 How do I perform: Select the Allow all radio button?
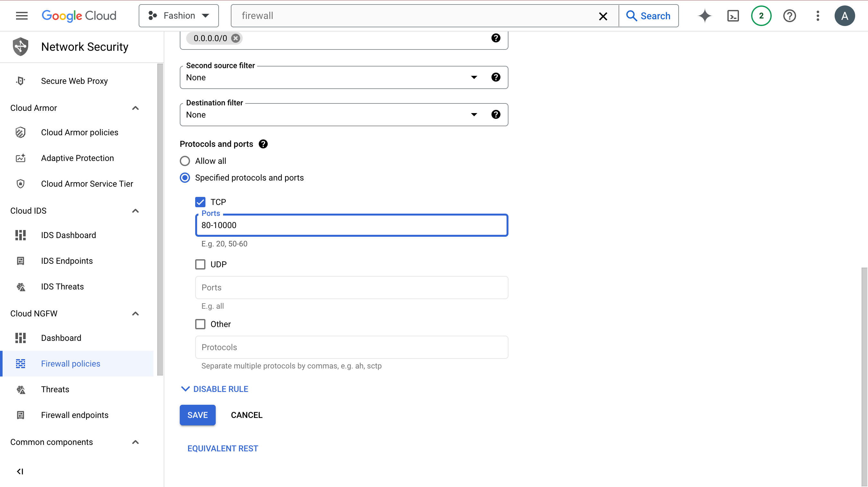pos(185,161)
